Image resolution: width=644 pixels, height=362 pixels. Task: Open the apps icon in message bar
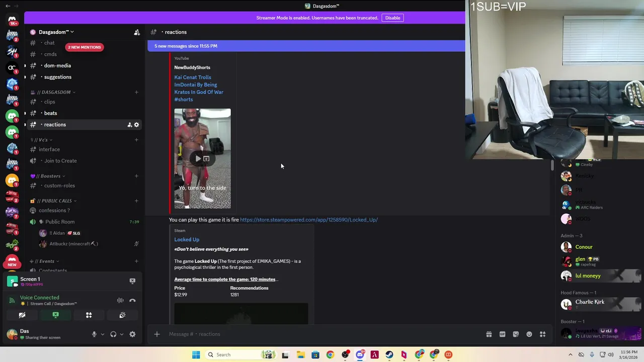coord(542,334)
